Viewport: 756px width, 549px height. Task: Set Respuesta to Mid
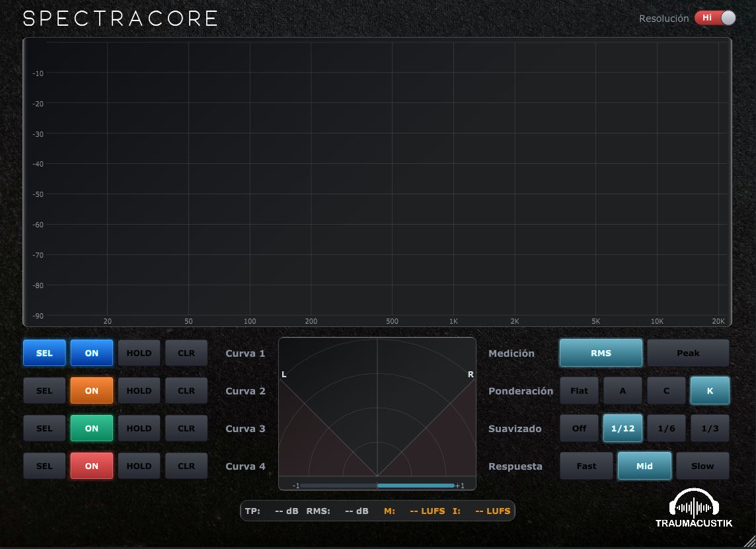point(644,466)
